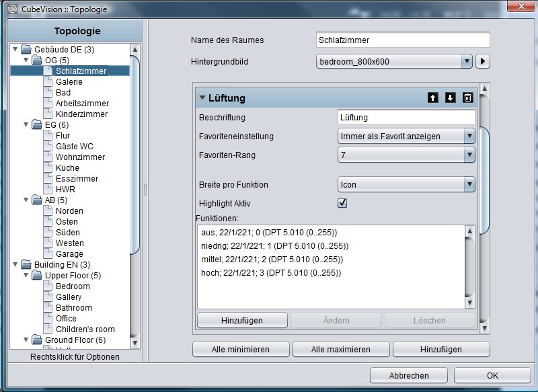Select the 'hoch; 22/1/221; 3' function
The height and width of the screenshot is (392, 538).
[x=271, y=273]
